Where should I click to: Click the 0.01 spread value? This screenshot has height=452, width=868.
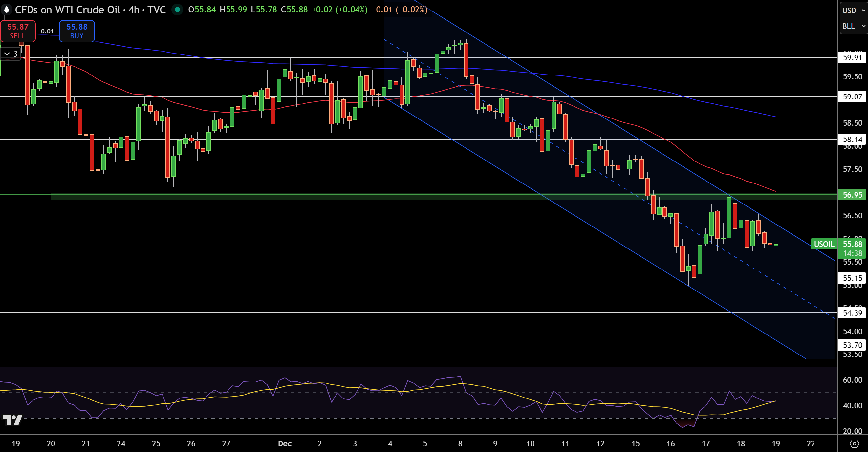pyautogui.click(x=47, y=31)
